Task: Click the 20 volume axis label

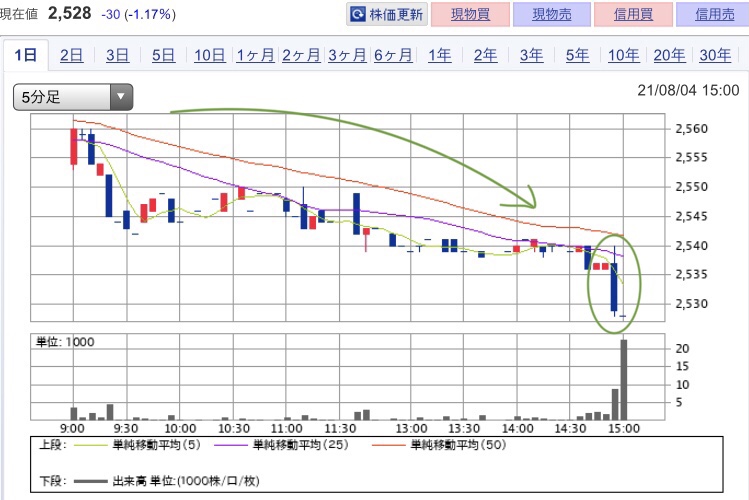Action: click(682, 349)
